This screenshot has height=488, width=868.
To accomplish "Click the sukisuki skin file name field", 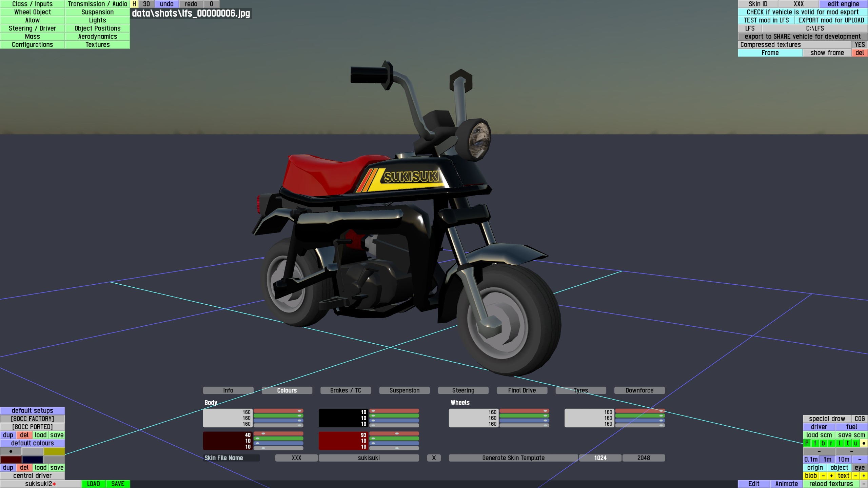I will pyautogui.click(x=369, y=458).
